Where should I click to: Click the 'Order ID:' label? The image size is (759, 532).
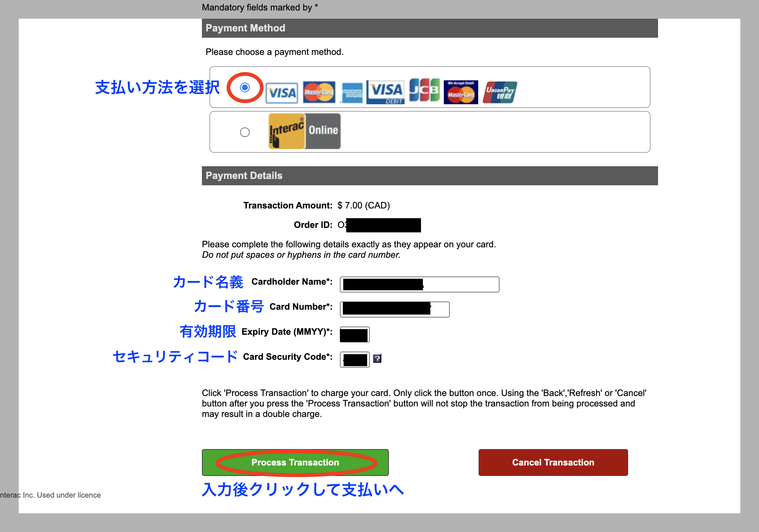313,225
